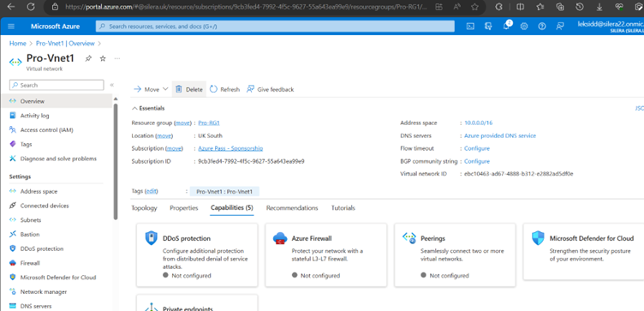Viewport: 644px width, 311px height.
Task: Focus the Search resources, services, and docs box
Action: [275, 27]
